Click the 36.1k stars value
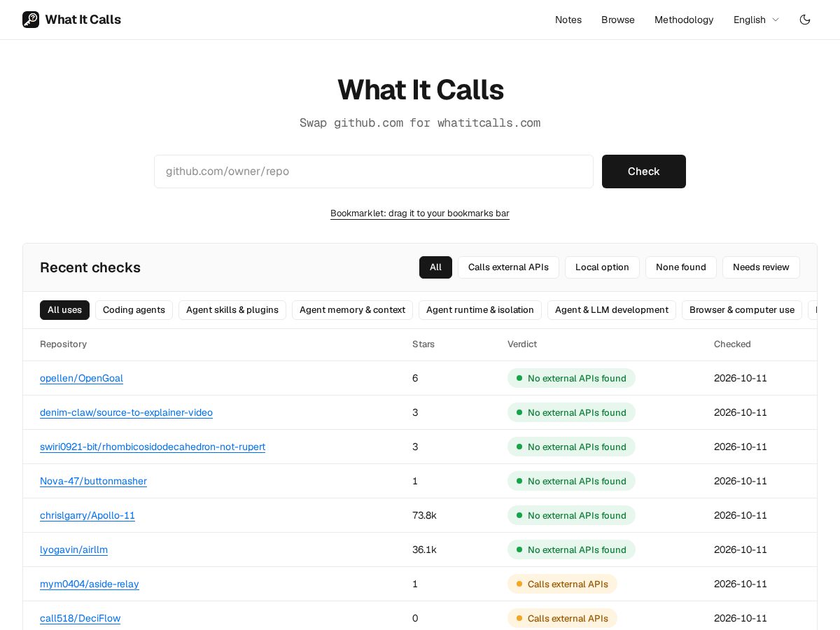The image size is (840, 630). (x=424, y=549)
